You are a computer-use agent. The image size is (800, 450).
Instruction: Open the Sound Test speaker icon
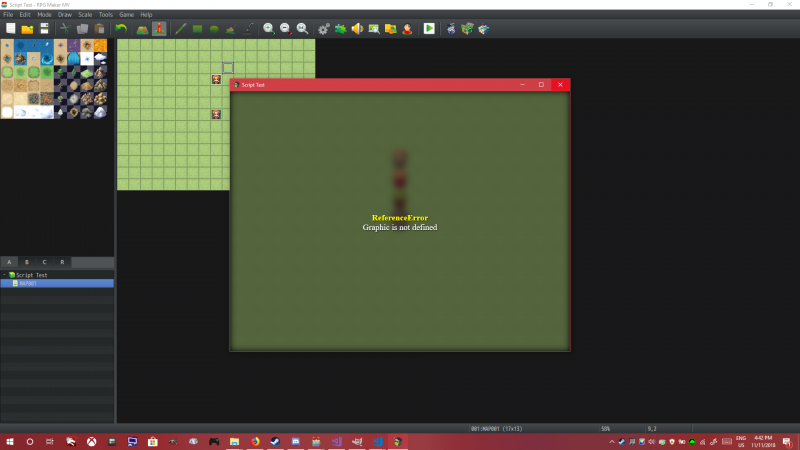point(357,29)
